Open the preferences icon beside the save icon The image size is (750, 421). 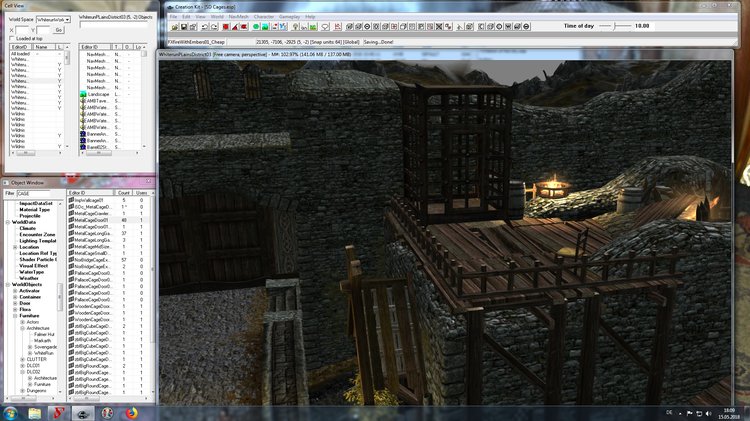(x=193, y=27)
